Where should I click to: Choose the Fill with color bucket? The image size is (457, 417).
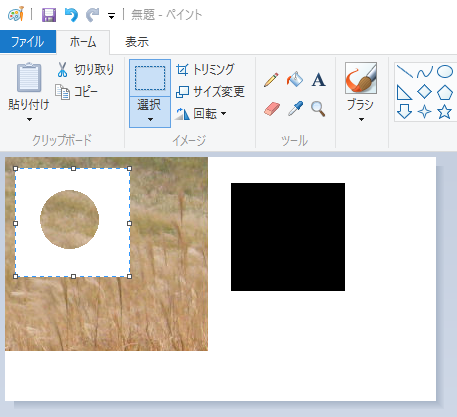pyautogui.click(x=295, y=80)
